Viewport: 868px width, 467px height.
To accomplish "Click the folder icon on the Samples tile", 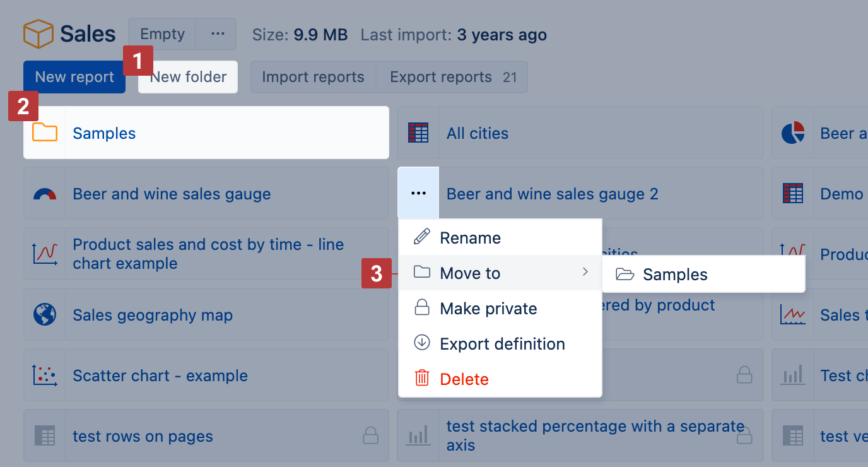I will click(x=44, y=133).
